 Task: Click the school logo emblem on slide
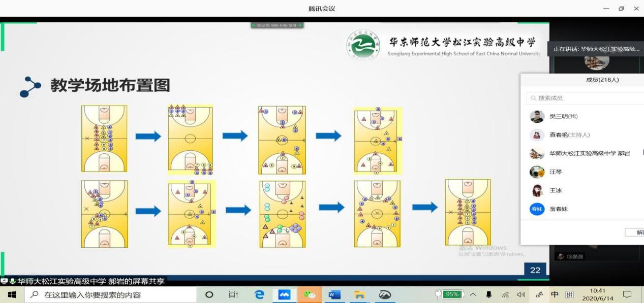pyautogui.click(x=363, y=46)
